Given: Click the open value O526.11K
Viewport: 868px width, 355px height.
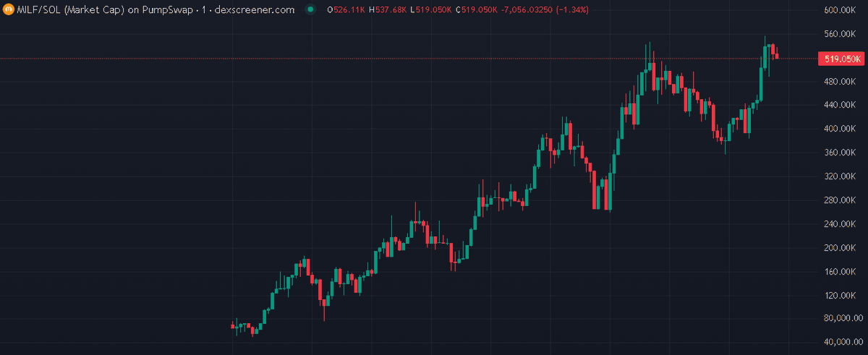Looking at the screenshot, I should [x=346, y=10].
